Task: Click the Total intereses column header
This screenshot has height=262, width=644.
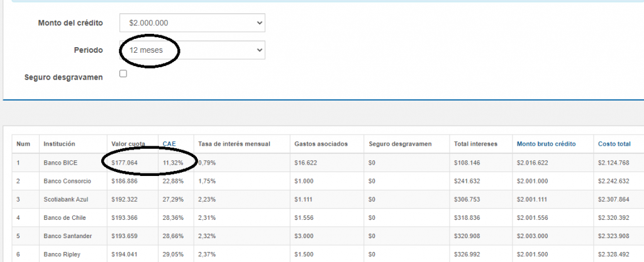Action: 475,144
